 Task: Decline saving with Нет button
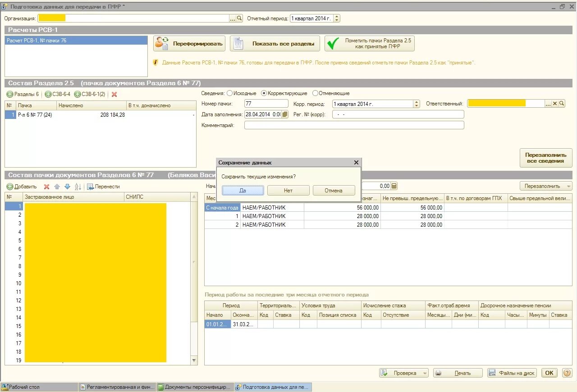pos(288,191)
